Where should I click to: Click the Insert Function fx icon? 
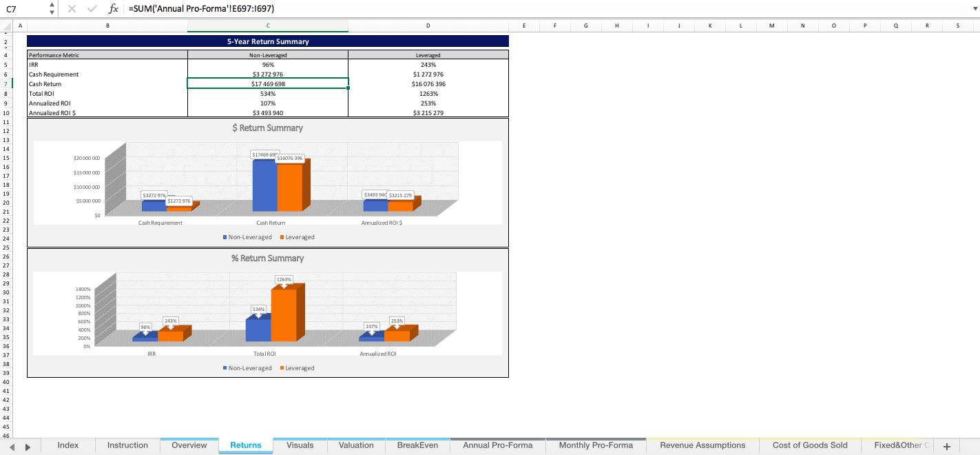[x=114, y=9]
